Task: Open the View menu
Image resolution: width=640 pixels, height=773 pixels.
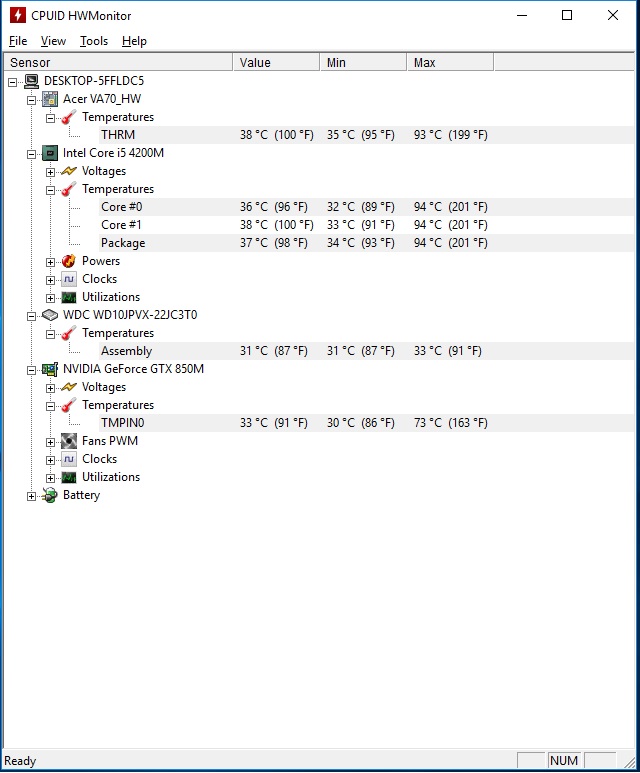Action: coord(53,41)
